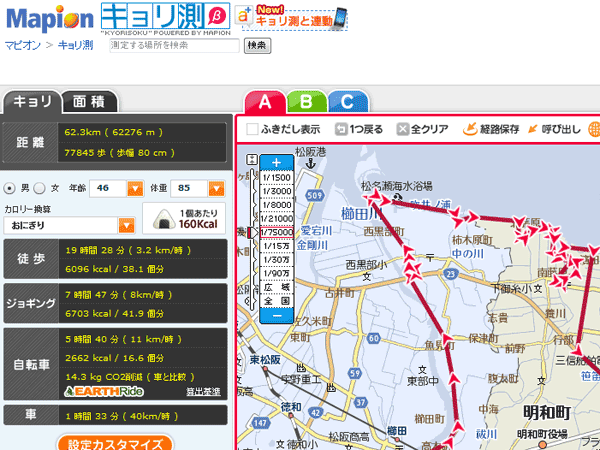The image size is (600, 450).
Task: Click route 147 road marker
Action: [260, 423]
